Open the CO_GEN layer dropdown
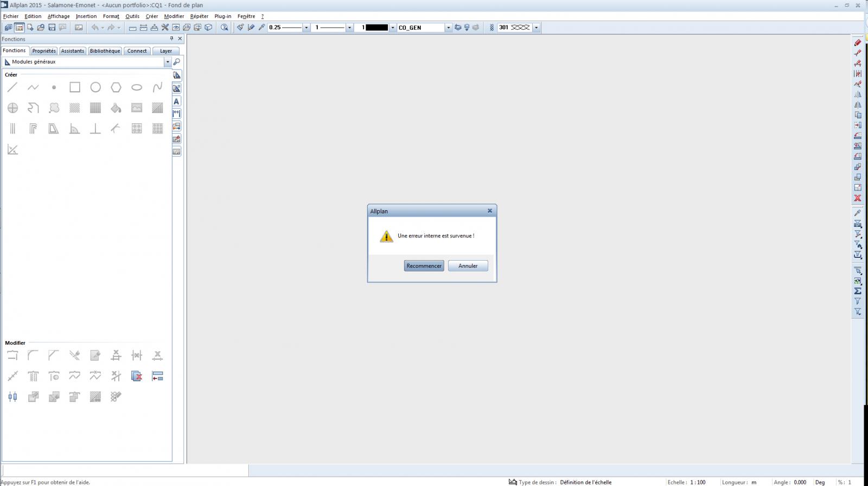This screenshot has width=868, height=486. 449,27
